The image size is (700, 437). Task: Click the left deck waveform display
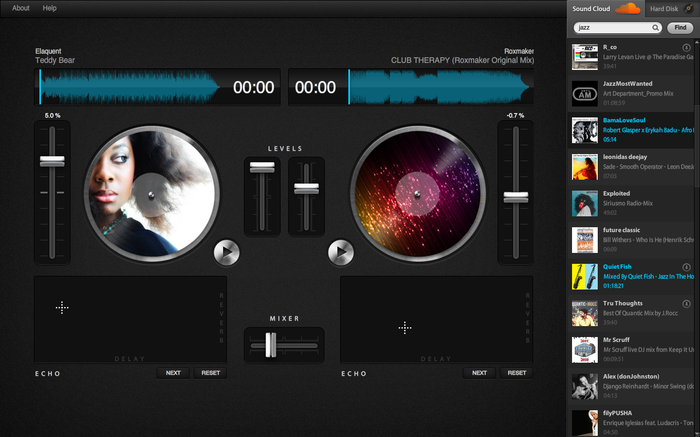(x=132, y=87)
